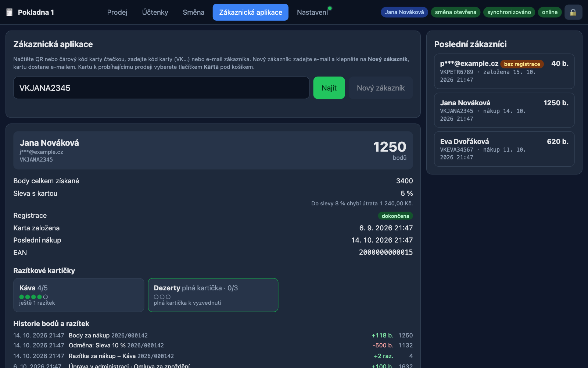The width and height of the screenshot is (588, 368).
Task: Open the Směna tab
Action: pos(194,12)
